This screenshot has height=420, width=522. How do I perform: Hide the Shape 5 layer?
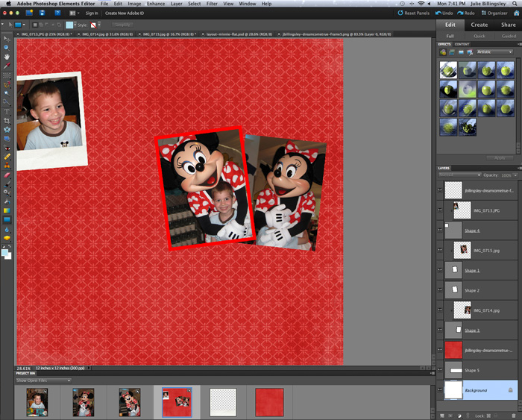[440, 370]
